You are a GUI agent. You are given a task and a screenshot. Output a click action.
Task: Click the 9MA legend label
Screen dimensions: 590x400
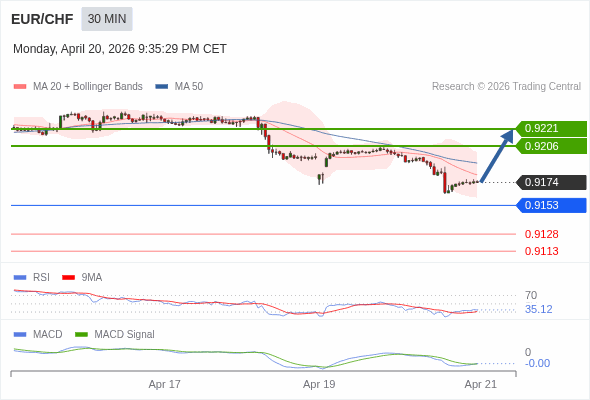[x=92, y=278]
